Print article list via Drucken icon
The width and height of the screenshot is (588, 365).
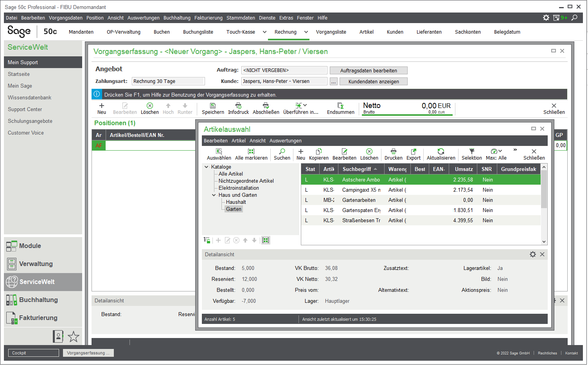[393, 152]
